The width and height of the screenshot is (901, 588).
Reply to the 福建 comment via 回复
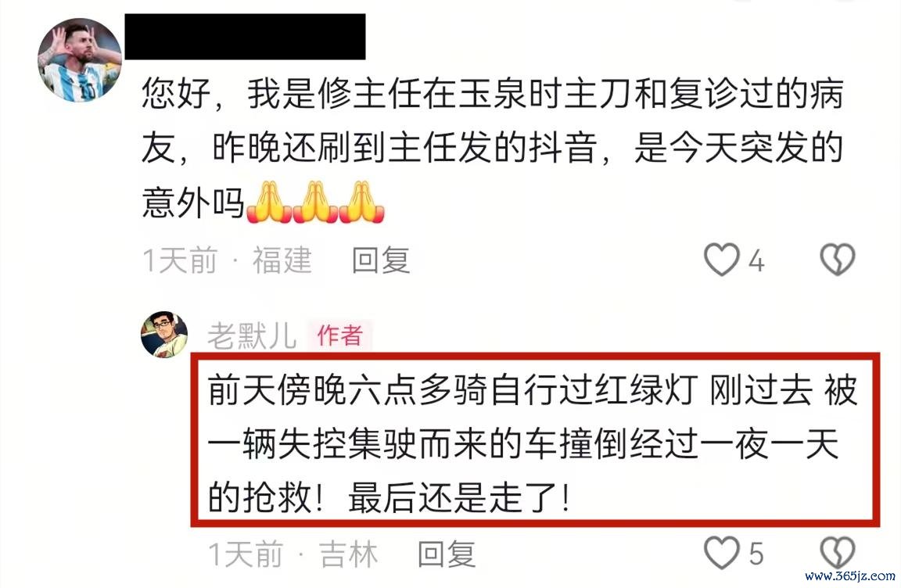coord(380,260)
